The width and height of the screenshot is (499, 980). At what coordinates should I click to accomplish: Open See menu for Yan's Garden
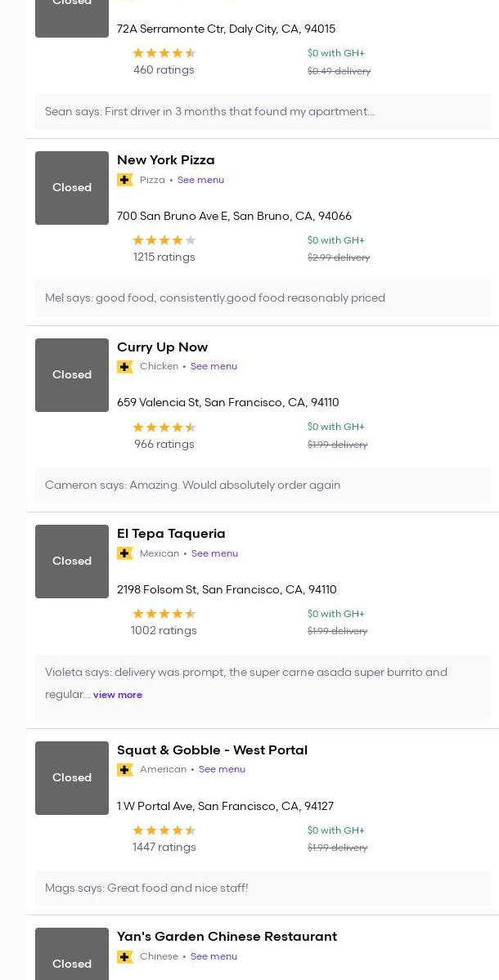pos(214,956)
